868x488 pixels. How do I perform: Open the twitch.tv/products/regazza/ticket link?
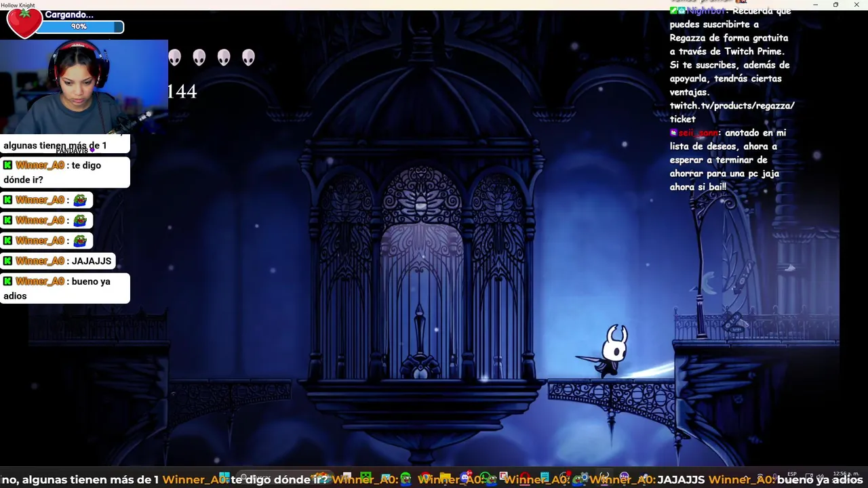pyautogui.click(x=732, y=112)
